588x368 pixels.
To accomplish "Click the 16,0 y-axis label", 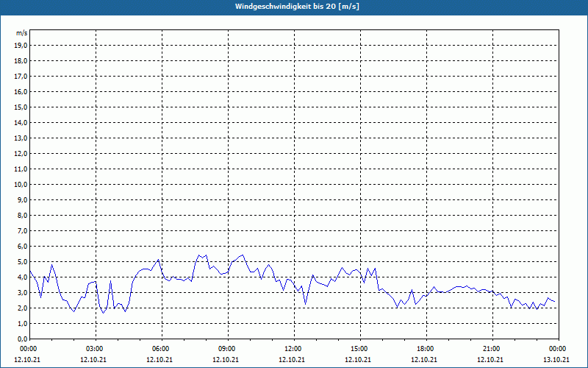I will tap(21, 91).
